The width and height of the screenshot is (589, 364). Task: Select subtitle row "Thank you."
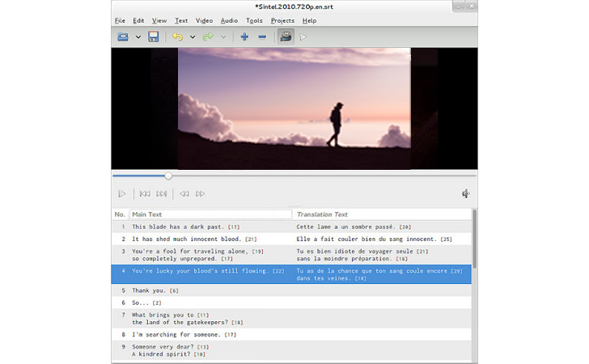coord(291,290)
